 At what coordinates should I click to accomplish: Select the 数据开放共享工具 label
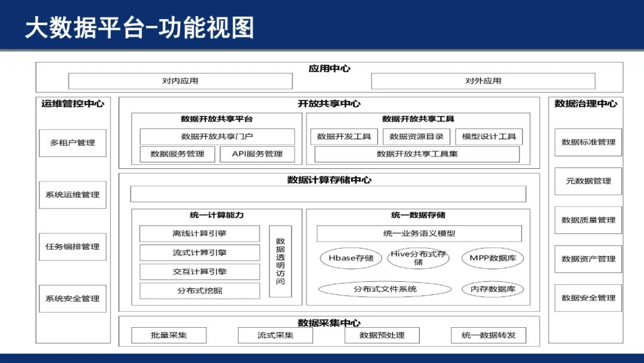click(418, 119)
